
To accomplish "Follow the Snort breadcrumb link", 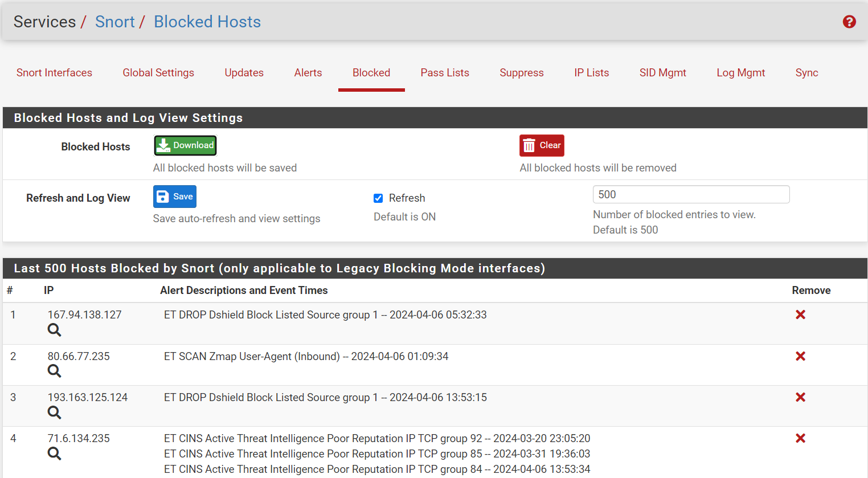I will (x=115, y=22).
